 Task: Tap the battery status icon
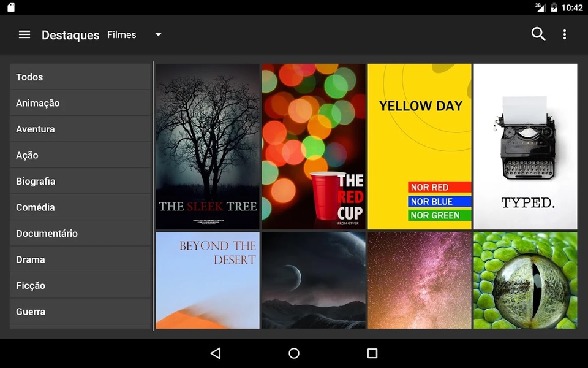[554, 7]
